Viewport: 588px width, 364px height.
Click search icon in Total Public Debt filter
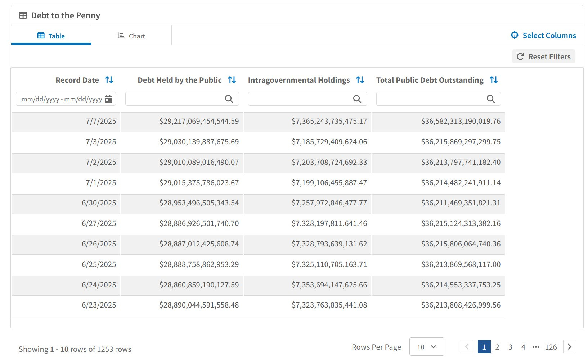490,99
